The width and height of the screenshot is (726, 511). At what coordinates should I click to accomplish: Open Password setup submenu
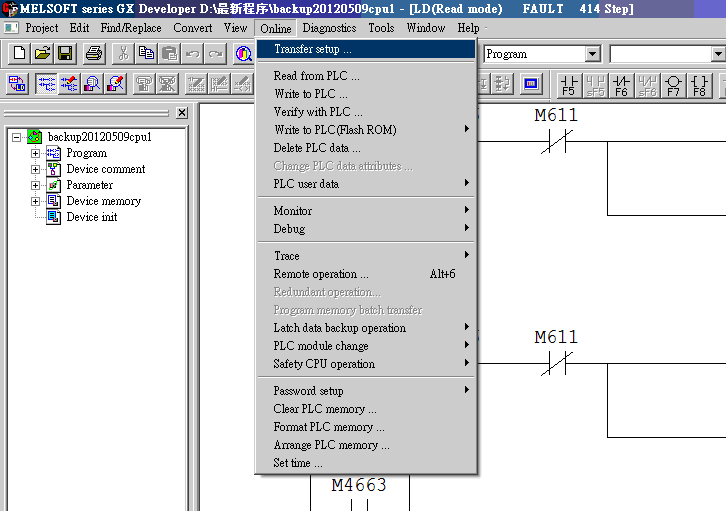coord(367,391)
